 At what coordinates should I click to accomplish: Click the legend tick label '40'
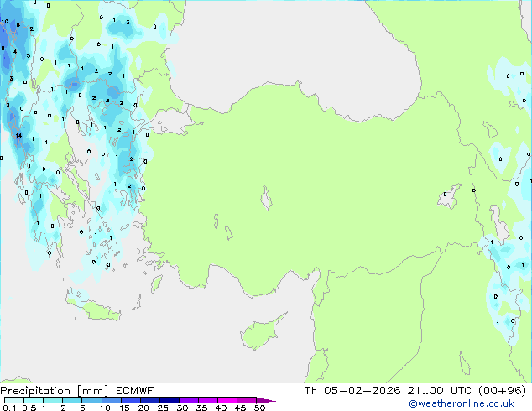(x=221, y=408)
